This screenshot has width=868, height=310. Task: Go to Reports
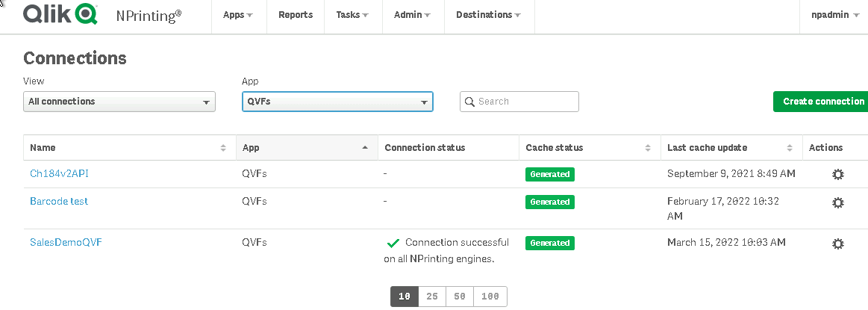(x=296, y=15)
